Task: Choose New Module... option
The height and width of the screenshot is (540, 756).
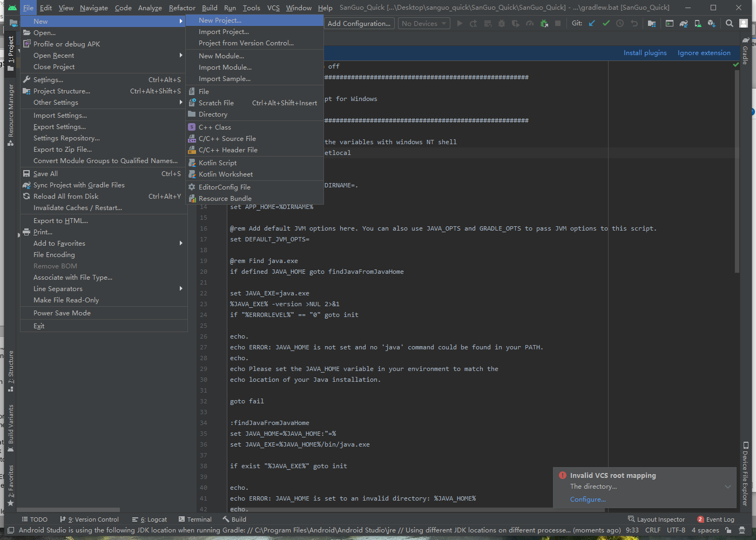Action: (254, 56)
